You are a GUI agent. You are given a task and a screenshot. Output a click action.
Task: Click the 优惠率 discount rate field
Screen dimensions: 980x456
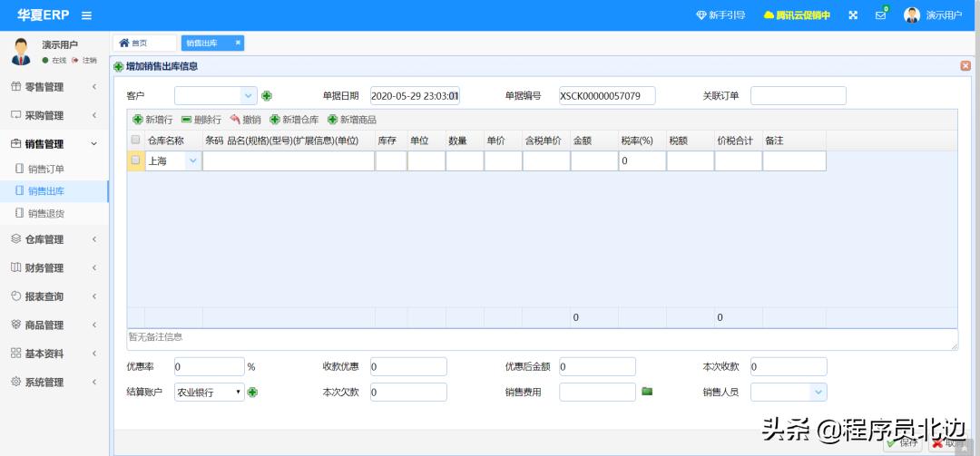coord(210,366)
